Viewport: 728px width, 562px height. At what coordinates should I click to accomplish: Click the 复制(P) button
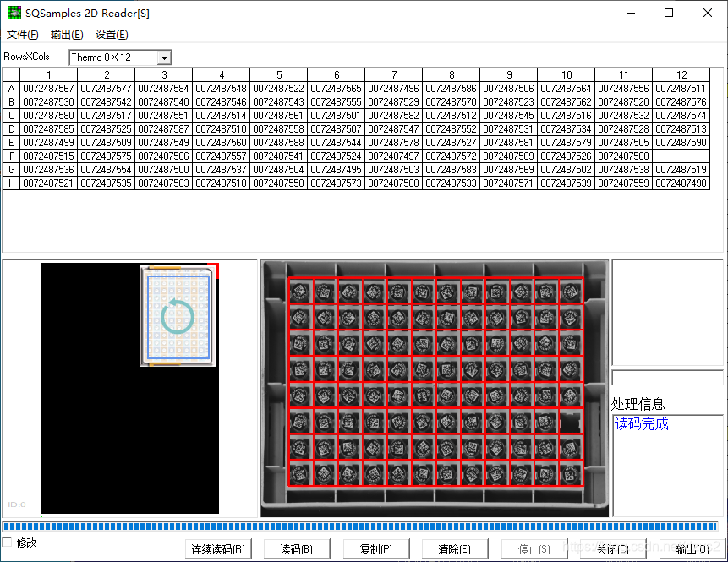pyautogui.click(x=376, y=549)
